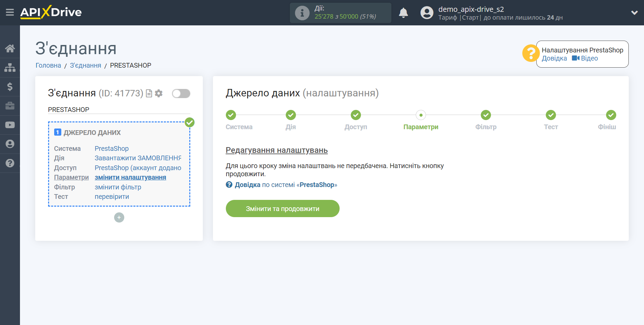Viewport: 644px width, 325px height.
Task: Open the actions info icon
Action: click(302, 13)
